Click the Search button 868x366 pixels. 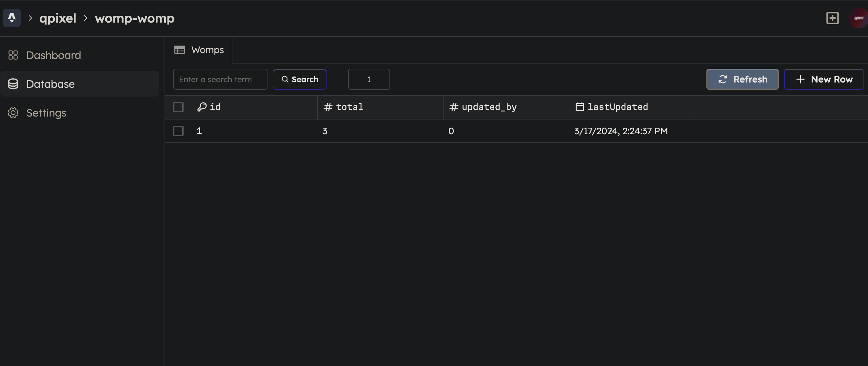click(300, 80)
